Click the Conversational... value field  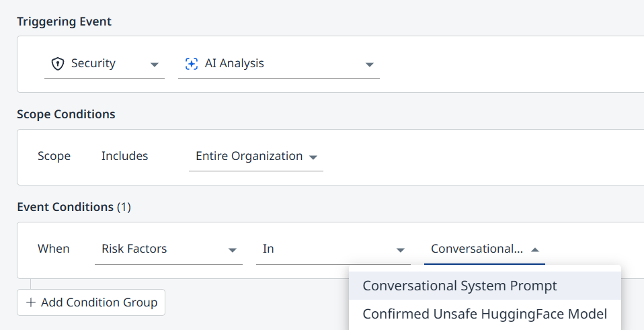[477, 249]
